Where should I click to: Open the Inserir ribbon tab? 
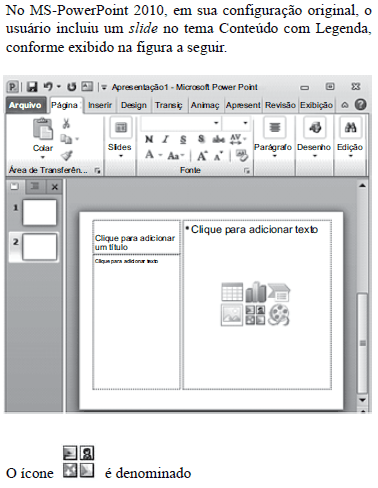click(x=100, y=105)
